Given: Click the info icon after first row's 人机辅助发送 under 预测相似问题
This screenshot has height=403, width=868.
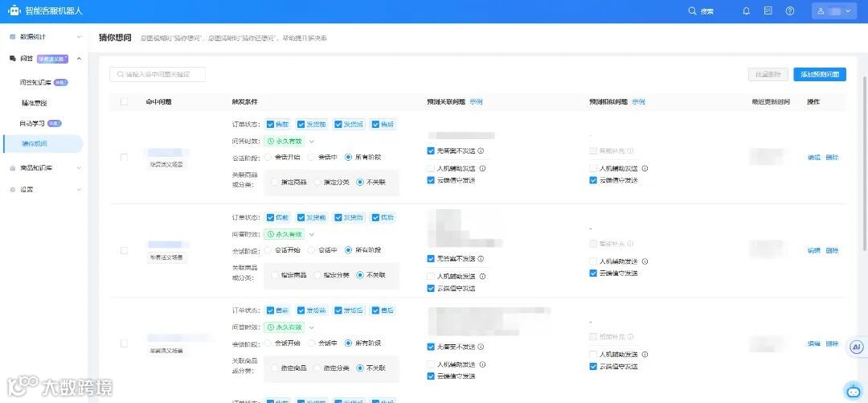Looking at the screenshot, I should (645, 168).
